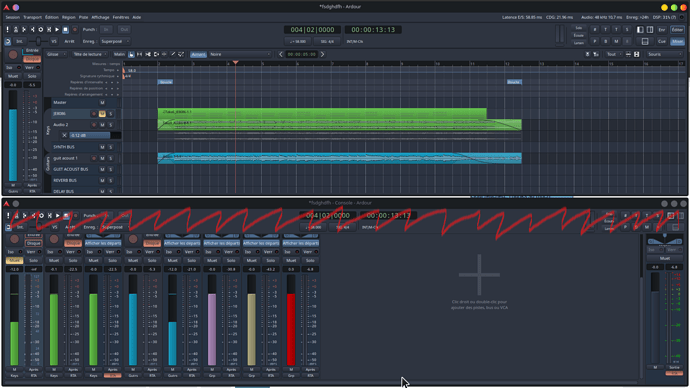The width and height of the screenshot is (690, 388).
Task: Click the Éditer button in editor window
Action: pos(677,29)
